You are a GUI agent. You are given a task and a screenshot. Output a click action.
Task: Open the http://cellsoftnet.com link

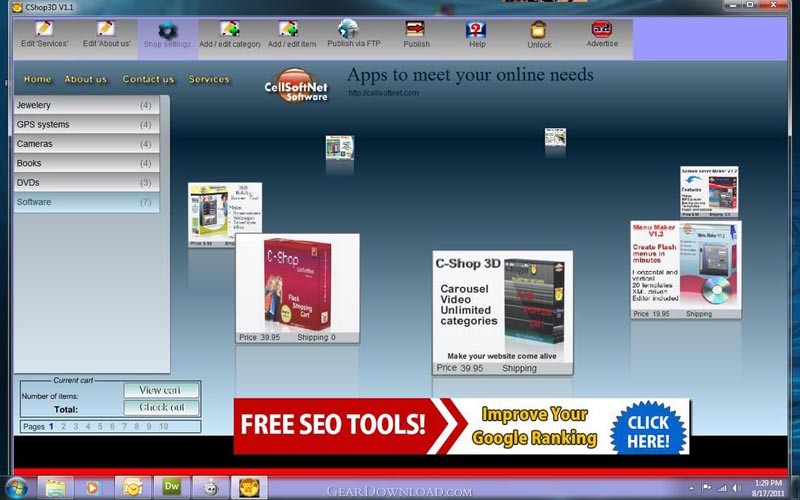384,93
